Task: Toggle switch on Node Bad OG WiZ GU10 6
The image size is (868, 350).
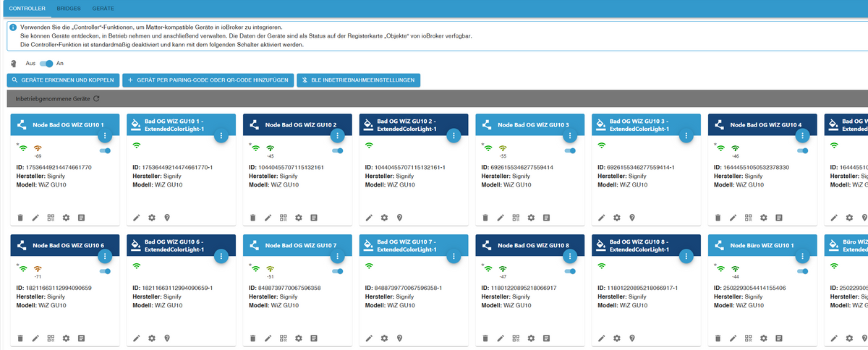Action: click(106, 271)
